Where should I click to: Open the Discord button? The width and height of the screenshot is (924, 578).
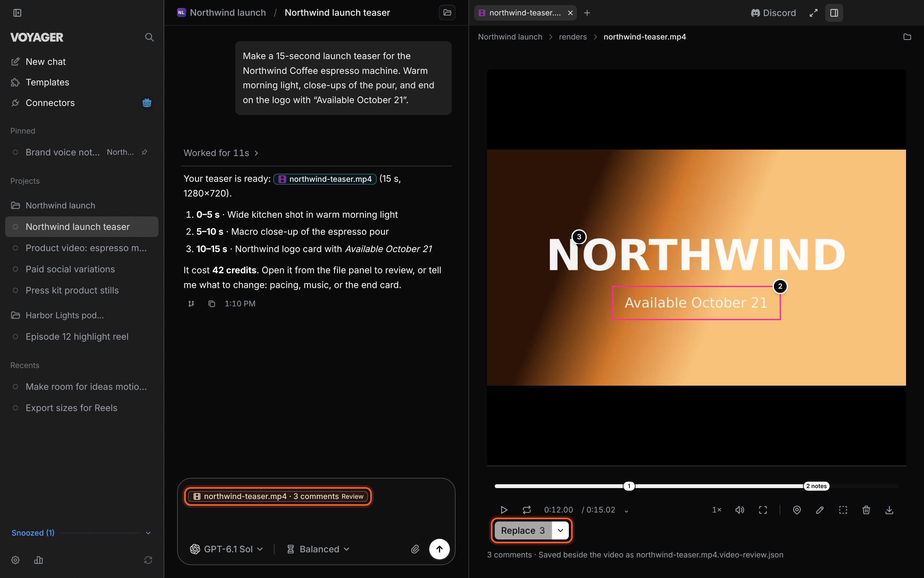(x=773, y=13)
